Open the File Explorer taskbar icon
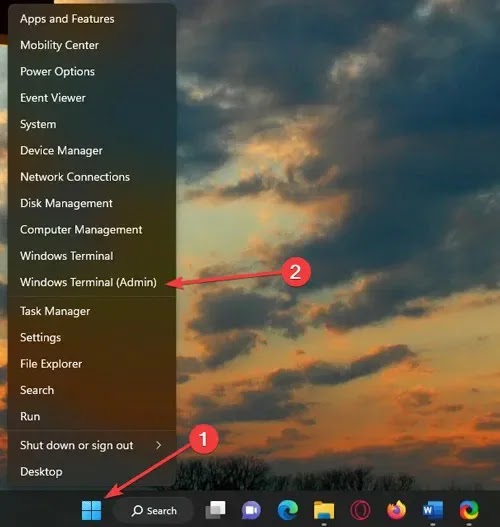 point(324,510)
